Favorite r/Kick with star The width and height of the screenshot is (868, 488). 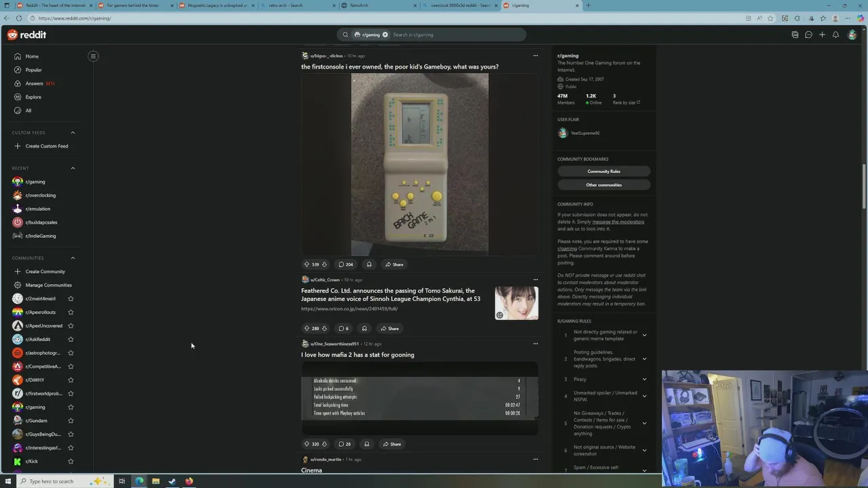71,461
